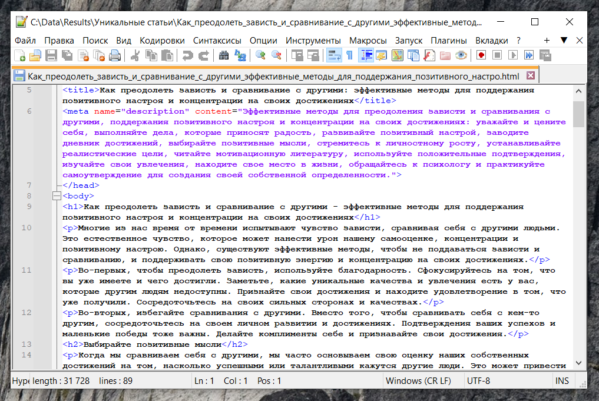Screen dimensions: 599x401
Task: Click the plus button in menu bar
Action: pyautogui.click(x=547, y=40)
